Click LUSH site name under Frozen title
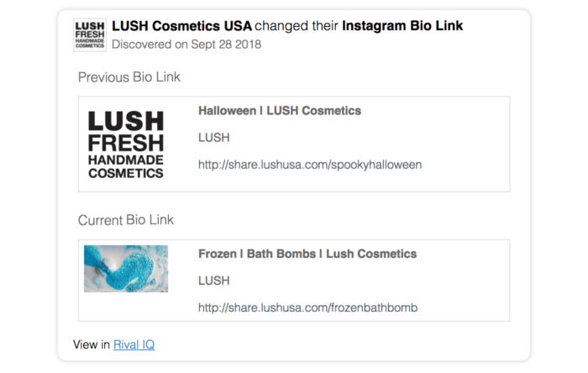The image size is (588, 373). [213, 281]
